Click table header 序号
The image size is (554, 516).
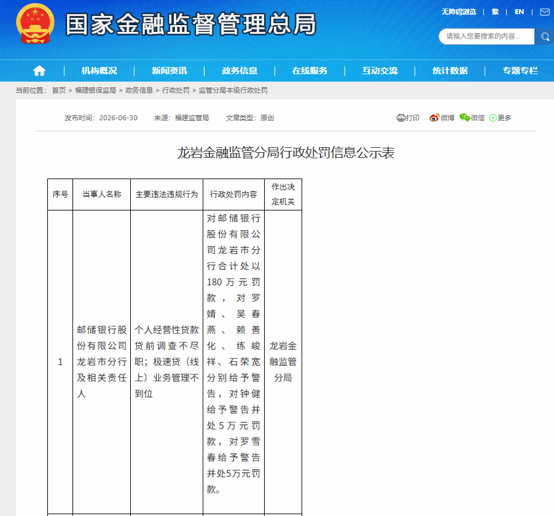click(60, 194)
